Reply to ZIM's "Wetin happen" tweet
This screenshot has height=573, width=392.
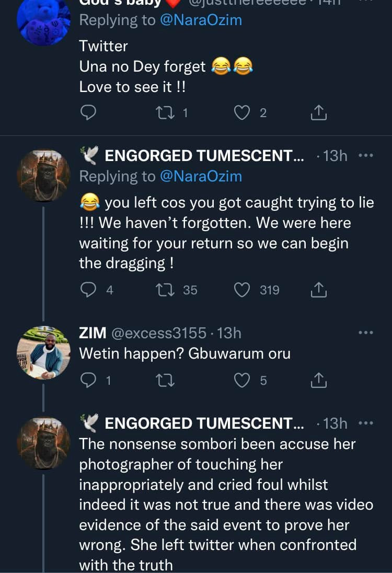click(89, 381)
